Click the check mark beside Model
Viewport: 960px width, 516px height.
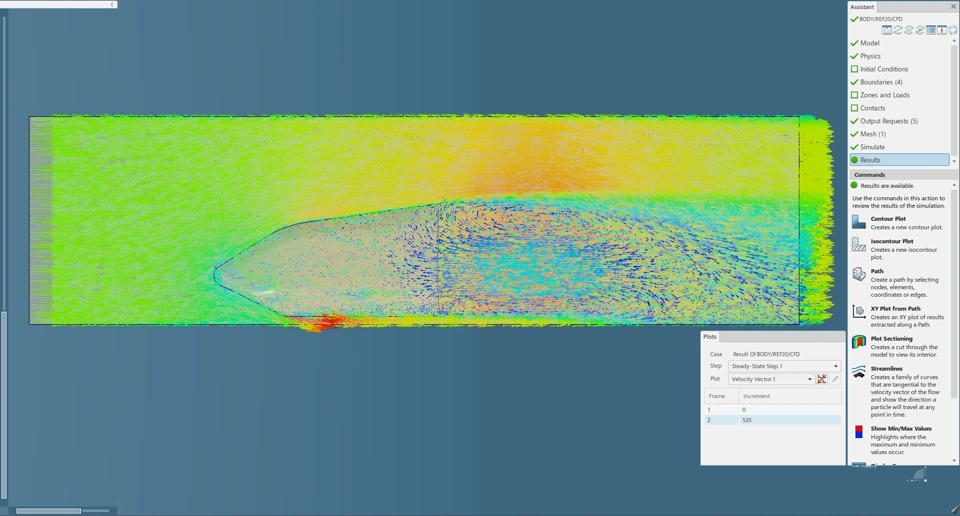pyautogui.click(x=854, y=43)
